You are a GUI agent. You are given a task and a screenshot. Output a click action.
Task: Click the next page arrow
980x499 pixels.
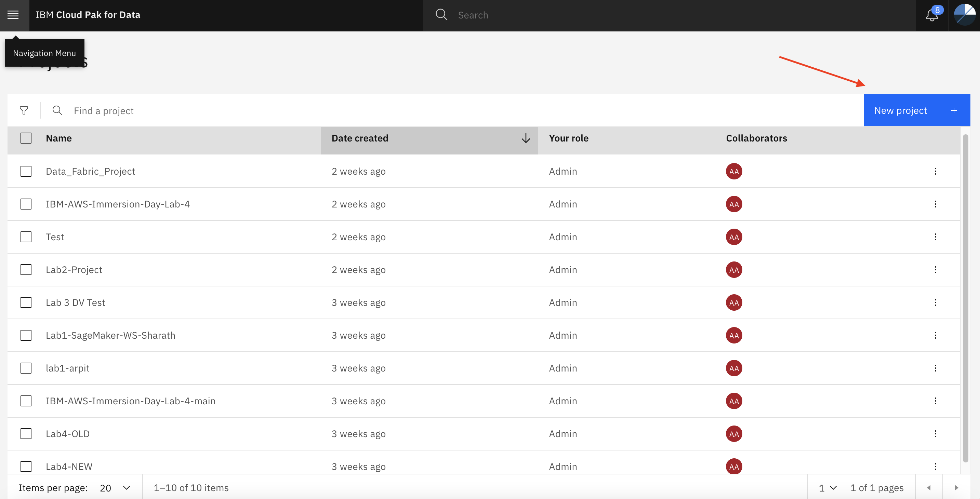956,488
